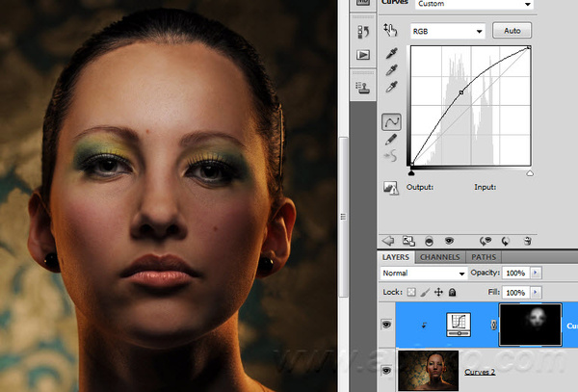Screen dimensions: 578x392
Task: Hide the Curves 2 layer
Action: (x=386, y=370)
